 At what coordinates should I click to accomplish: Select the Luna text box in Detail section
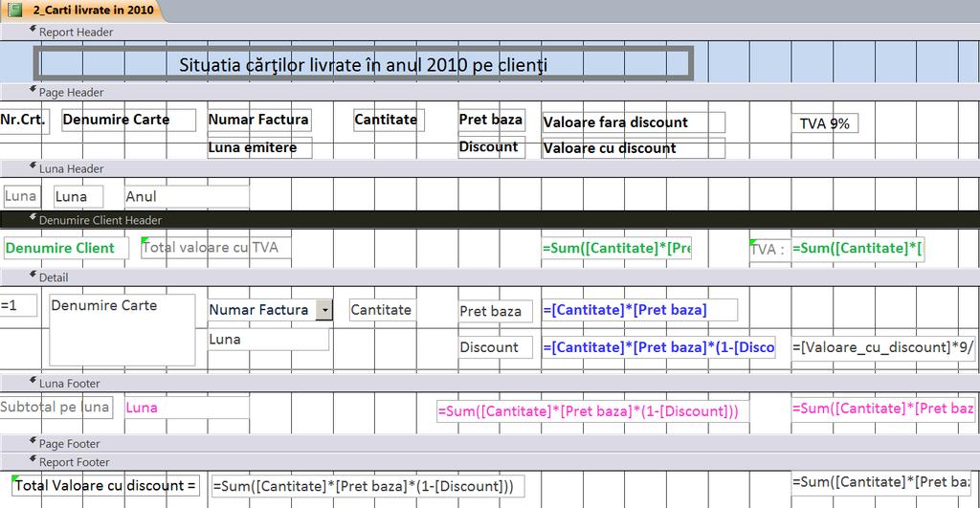tap(268, 340)
